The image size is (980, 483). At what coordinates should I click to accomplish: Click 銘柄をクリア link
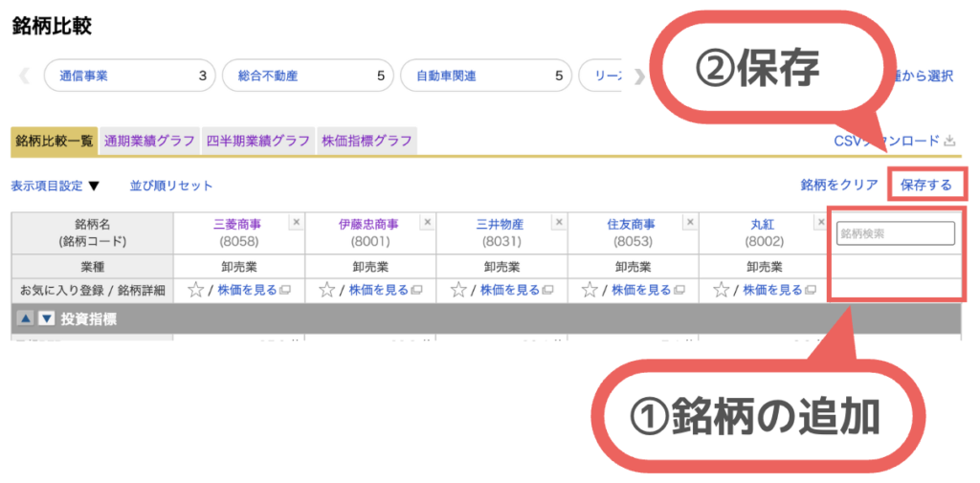tap(839, 185)
